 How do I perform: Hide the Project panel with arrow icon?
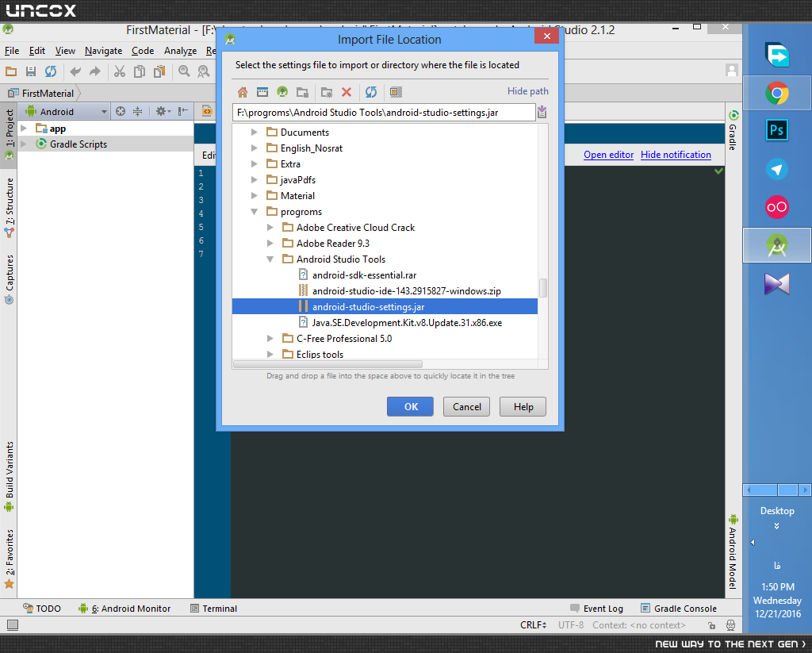[x=183, y=111]
